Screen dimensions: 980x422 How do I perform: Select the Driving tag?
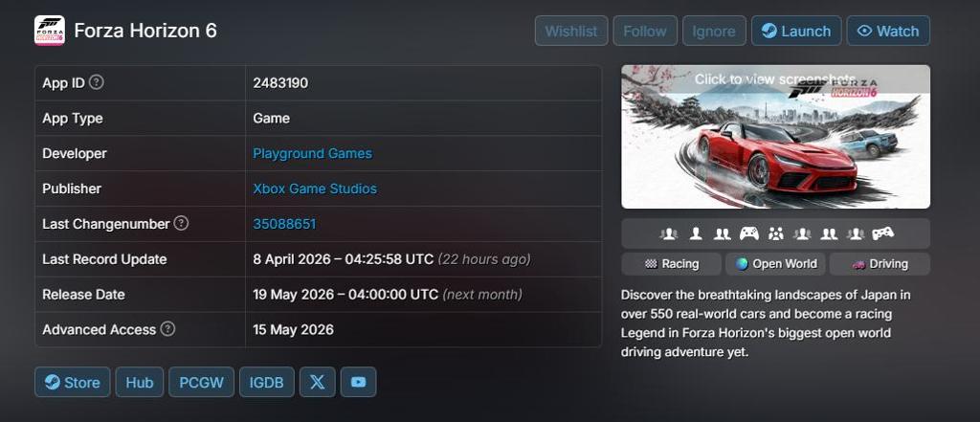pos(880,264)
